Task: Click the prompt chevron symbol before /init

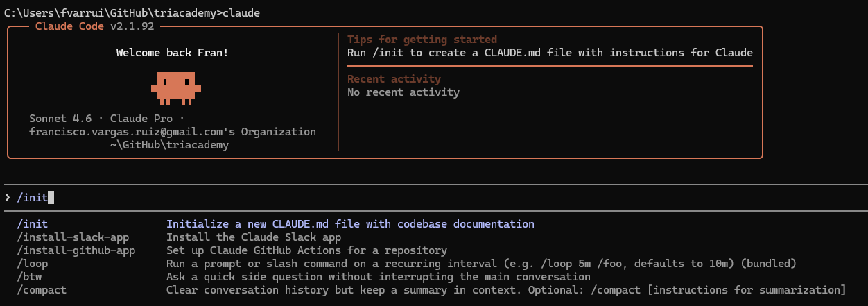Action: 8,198
